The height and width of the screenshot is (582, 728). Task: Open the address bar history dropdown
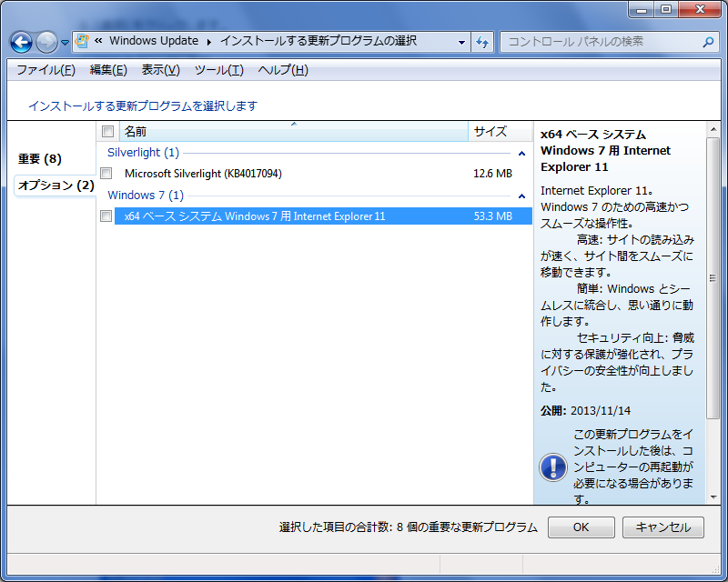coord(461,42)
